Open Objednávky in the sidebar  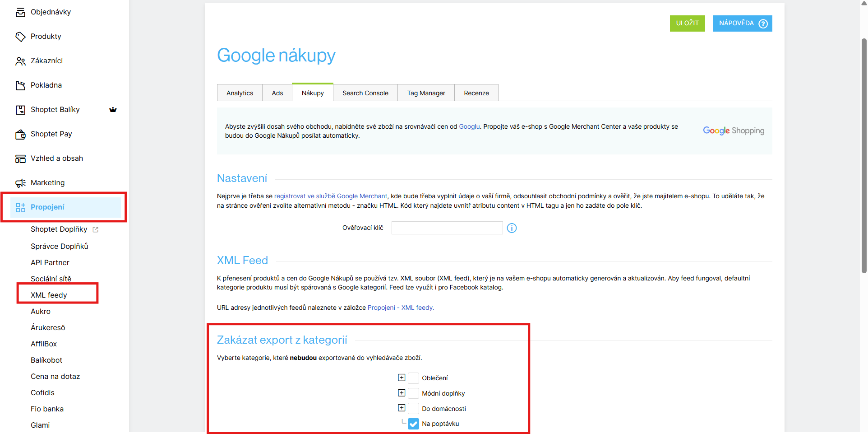pos(51,12)
